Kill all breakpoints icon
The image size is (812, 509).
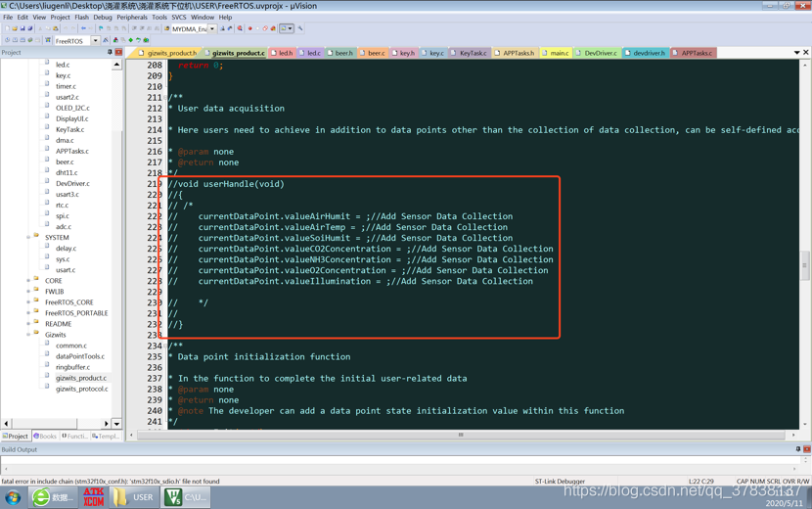(x=273, y=28)
